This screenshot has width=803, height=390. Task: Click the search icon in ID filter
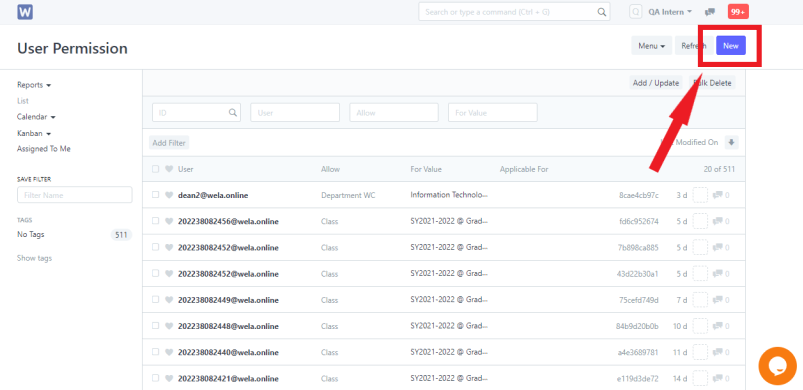(233, 113)
